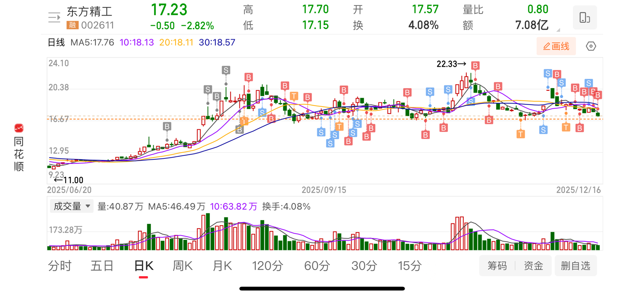Switch to the 120分 chart tab
This screenshot has width=644, height=297.
pos(268,266)
